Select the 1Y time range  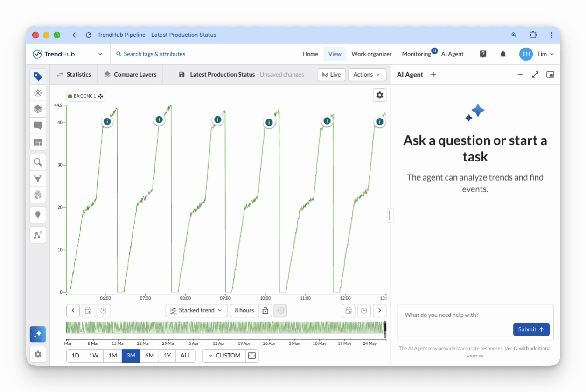pos(167,356)
